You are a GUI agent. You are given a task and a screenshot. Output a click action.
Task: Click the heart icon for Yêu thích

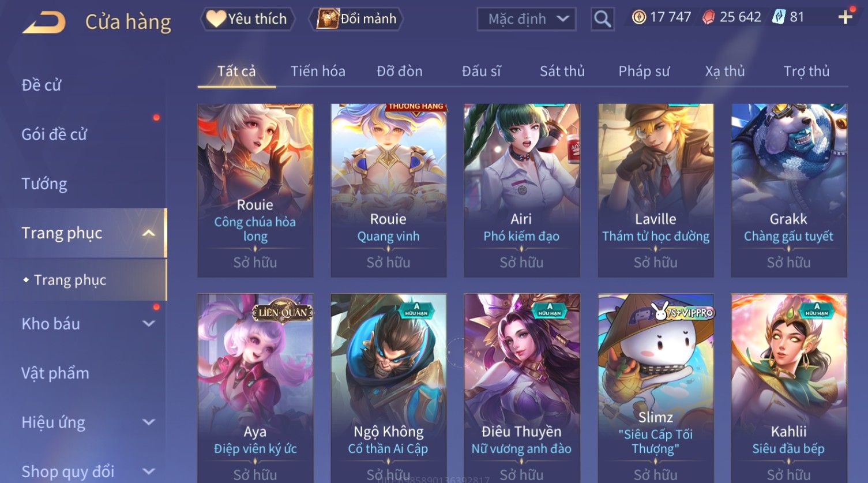tap(216, 18)
